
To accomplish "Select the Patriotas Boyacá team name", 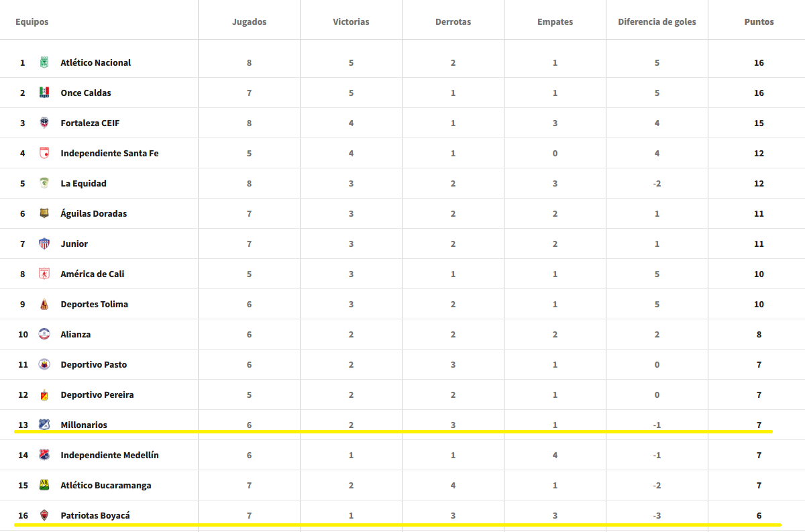I will [95, 515].
